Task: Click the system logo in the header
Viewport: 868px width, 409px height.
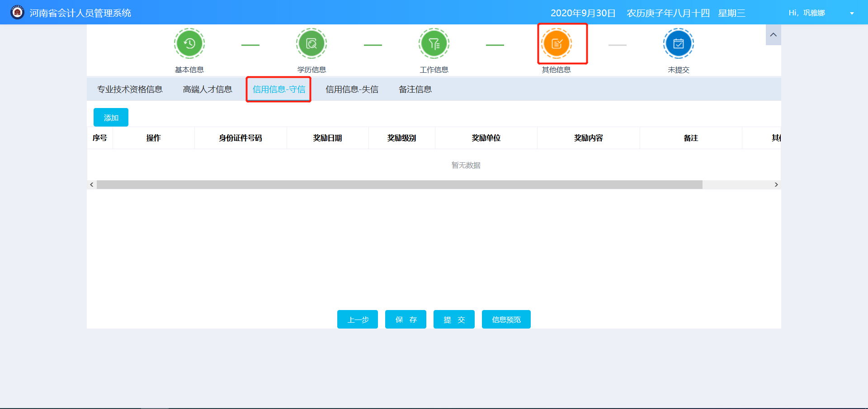Action: point(17,12)
